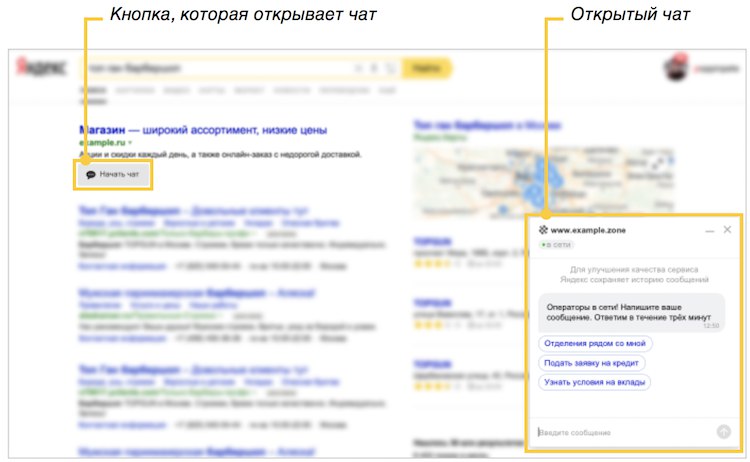
Task: Close the chat window with the X
Action: tap(727, 230)
